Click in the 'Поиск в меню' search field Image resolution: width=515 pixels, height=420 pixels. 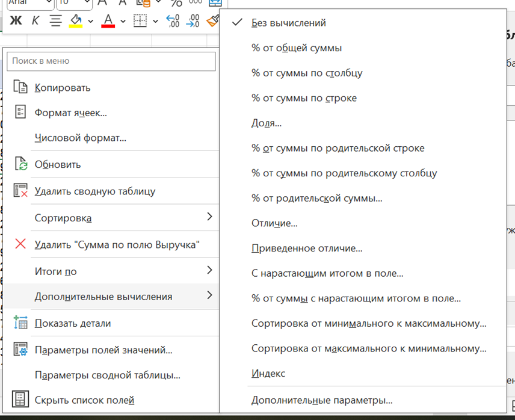pyautogui.click(x=111, y=61)
